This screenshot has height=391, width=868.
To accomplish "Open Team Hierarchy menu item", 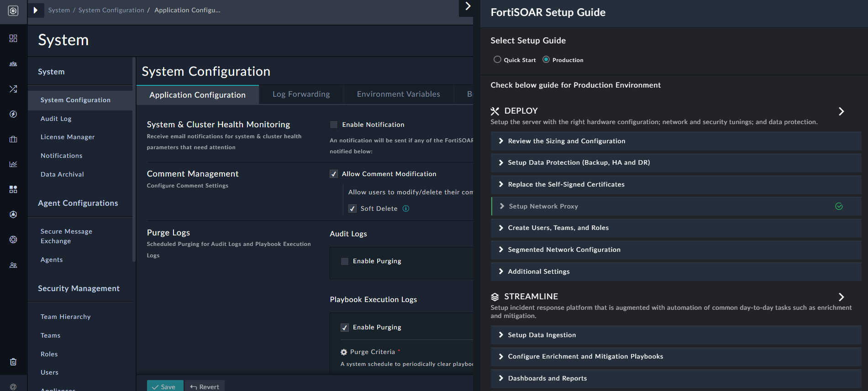I will (x=66, y=317).
